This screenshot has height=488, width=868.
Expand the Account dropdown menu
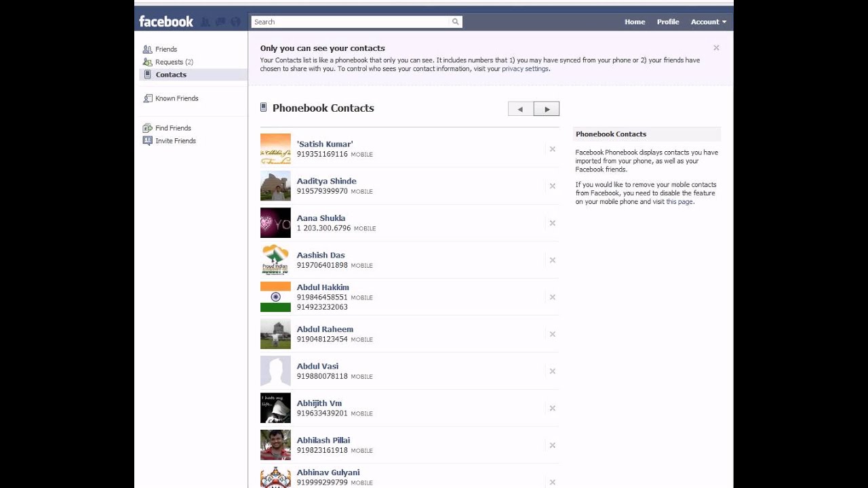(x=709, y=22)
